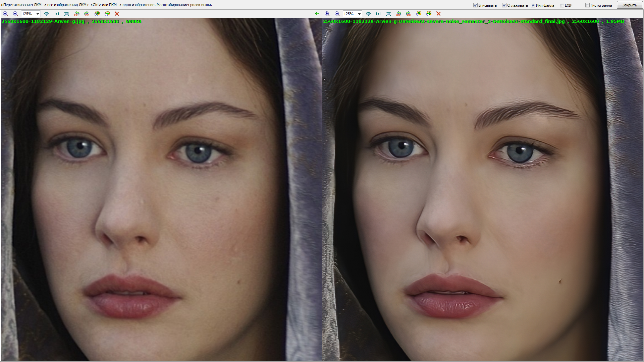Set left pane to 1:1 actual size
This screenshot has width=644, height=362.
click(57, 14)
